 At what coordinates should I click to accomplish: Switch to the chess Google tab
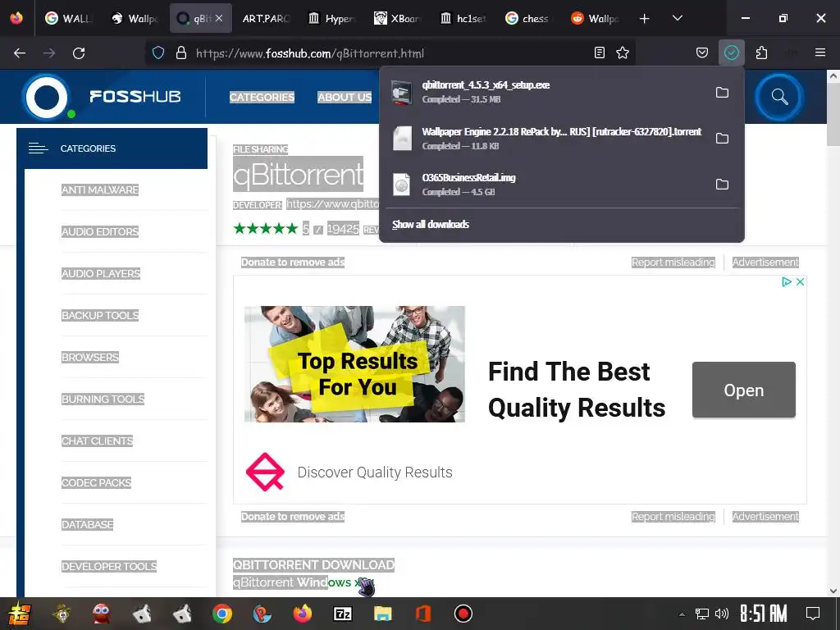tap(529, 18)
